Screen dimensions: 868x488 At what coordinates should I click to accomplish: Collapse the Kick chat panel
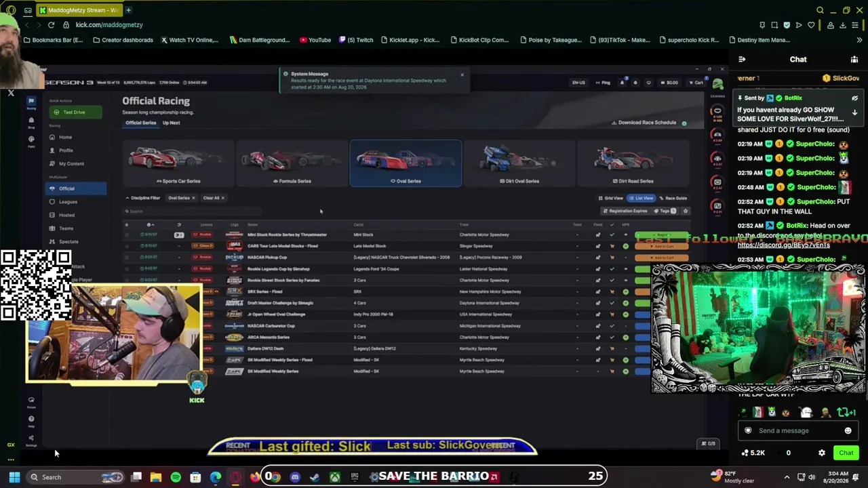[x=742, y=60]
